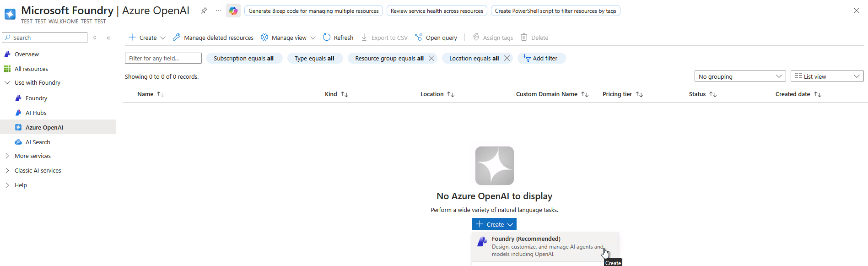
Task: Open the ellipsis more options menu
Action: point(219,11)
